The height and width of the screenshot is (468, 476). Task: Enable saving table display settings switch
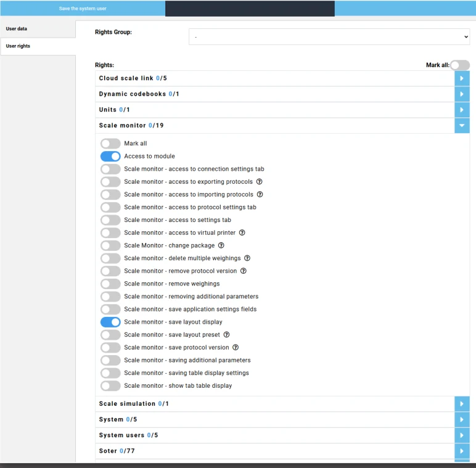click(x=110, y=372)
